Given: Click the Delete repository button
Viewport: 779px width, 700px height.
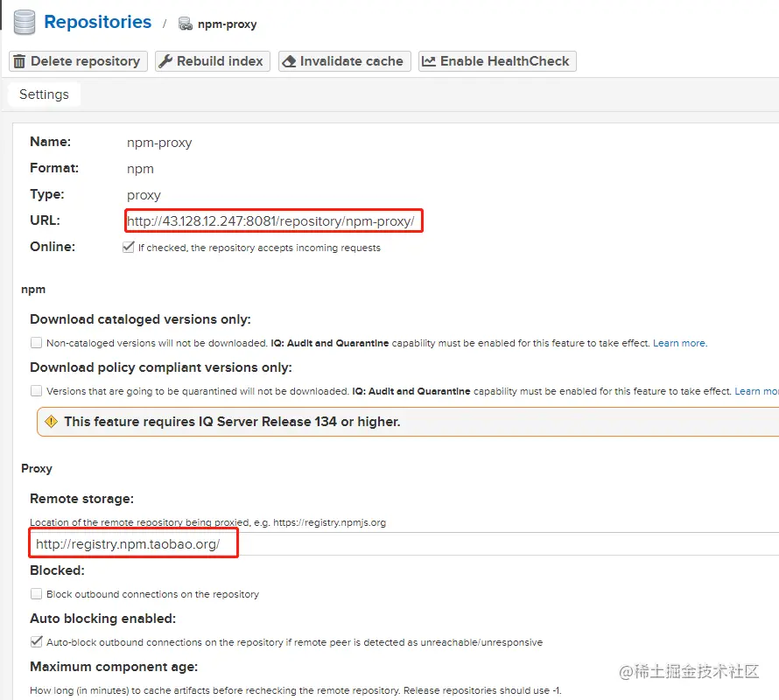Looking at the screenshot, I should pyautogui.click(x=77, y=61).
